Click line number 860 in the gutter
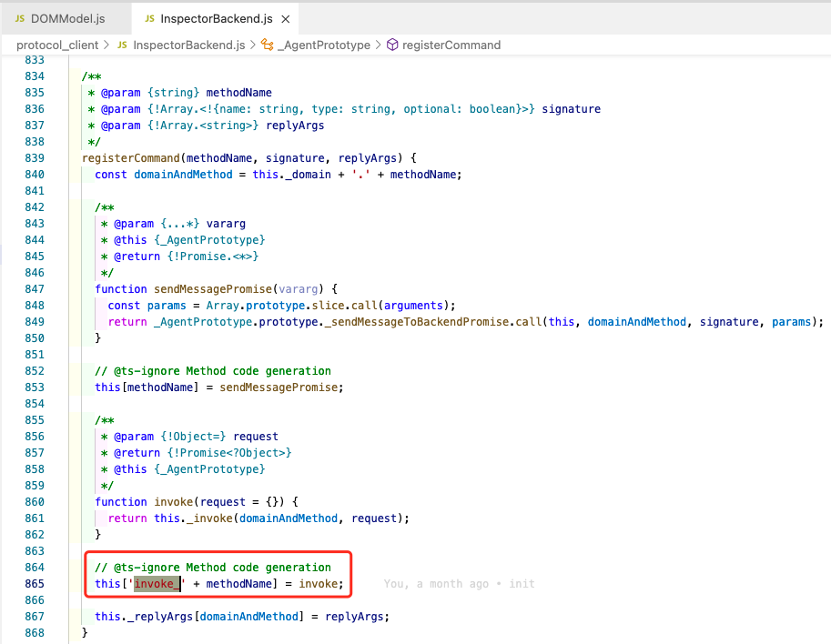The width and height of the screenshot is (831, 644). tap(35, 501)
